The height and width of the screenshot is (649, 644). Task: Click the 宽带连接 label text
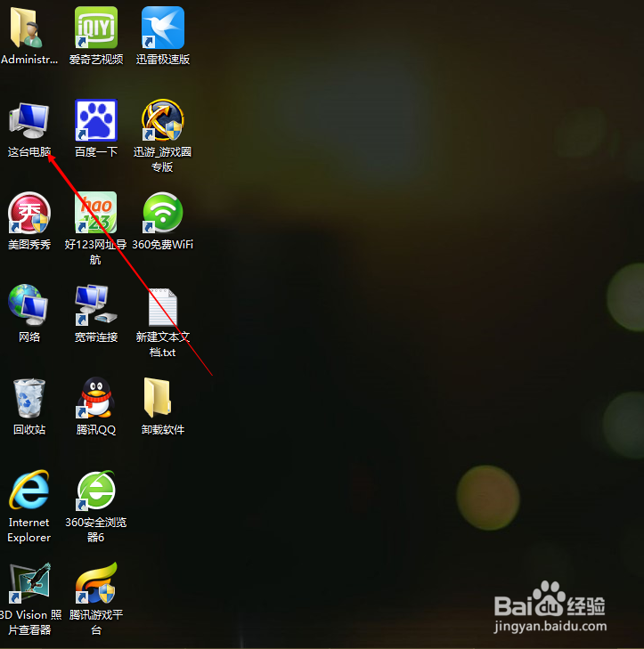click(96, 337)
